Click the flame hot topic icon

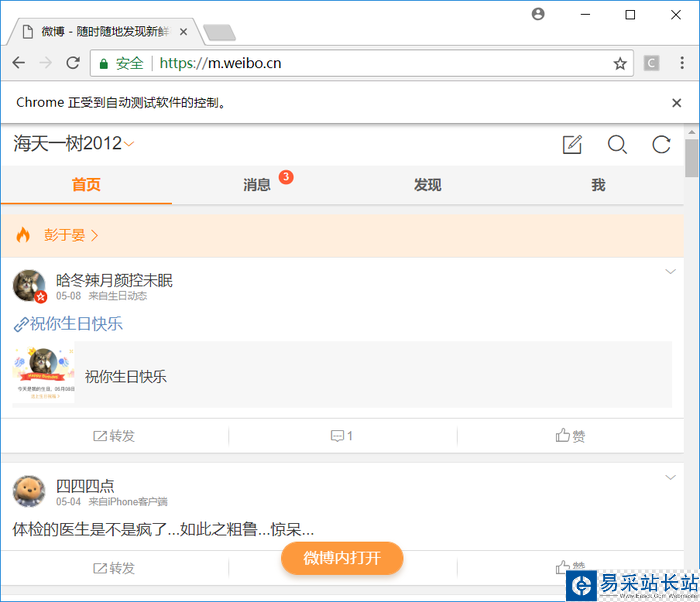pos(23,234)
